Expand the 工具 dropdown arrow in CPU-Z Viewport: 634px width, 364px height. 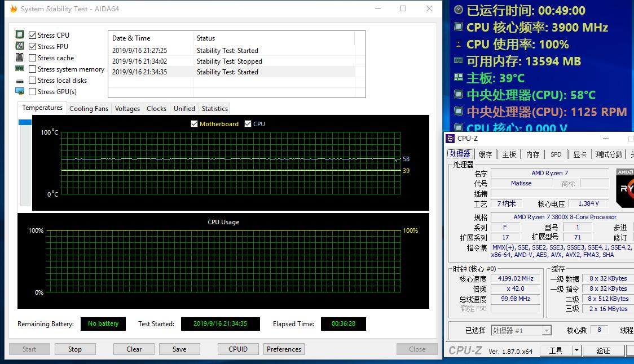pyautogui.click(x=576, y=350)
